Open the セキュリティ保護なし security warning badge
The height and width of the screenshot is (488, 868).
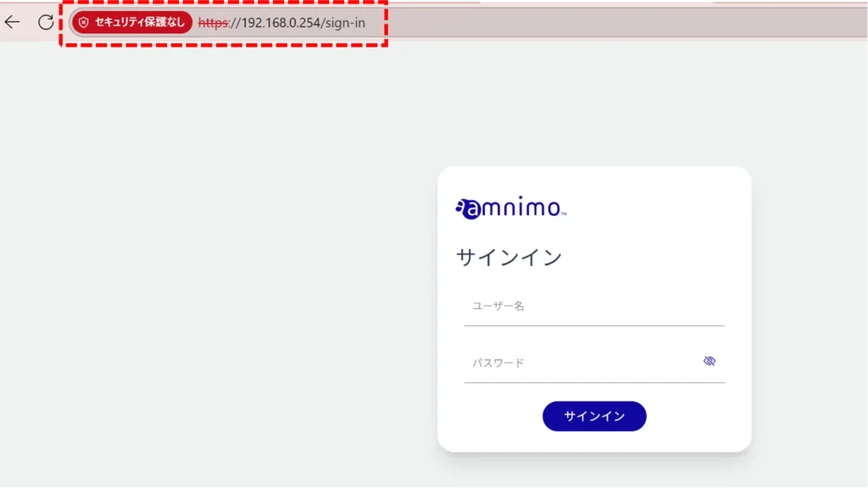click(x=131, y=22)
